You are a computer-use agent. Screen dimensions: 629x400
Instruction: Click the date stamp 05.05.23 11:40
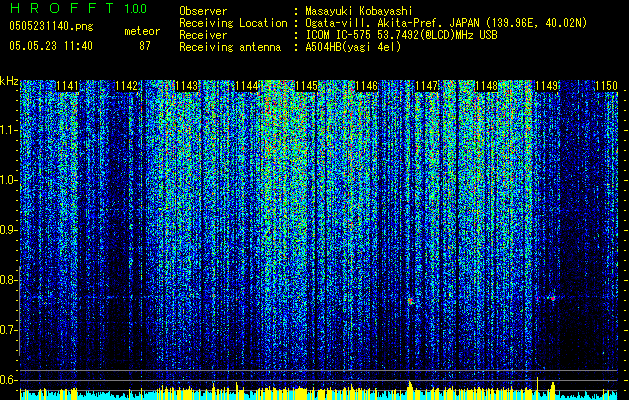51,46
